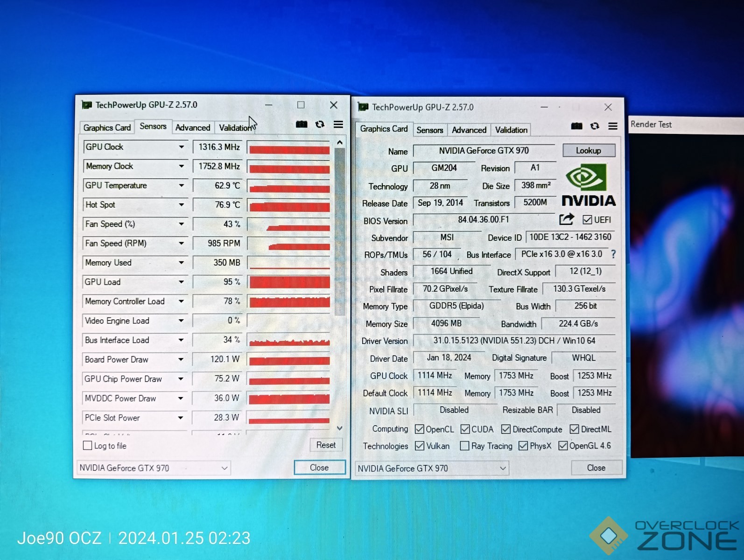Click the refresh icon in Graphics Card window
Viewport: 744px width, 560px height.
[x=595, y=126]
